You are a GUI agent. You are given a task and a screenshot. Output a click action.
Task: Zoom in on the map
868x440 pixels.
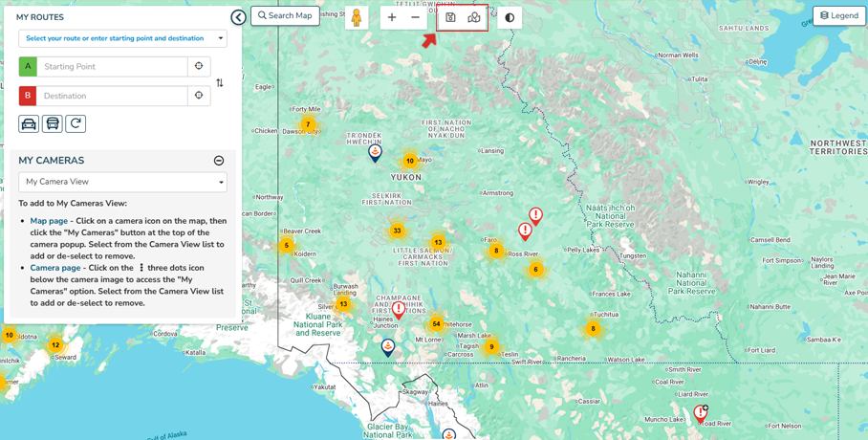(392, 17)
